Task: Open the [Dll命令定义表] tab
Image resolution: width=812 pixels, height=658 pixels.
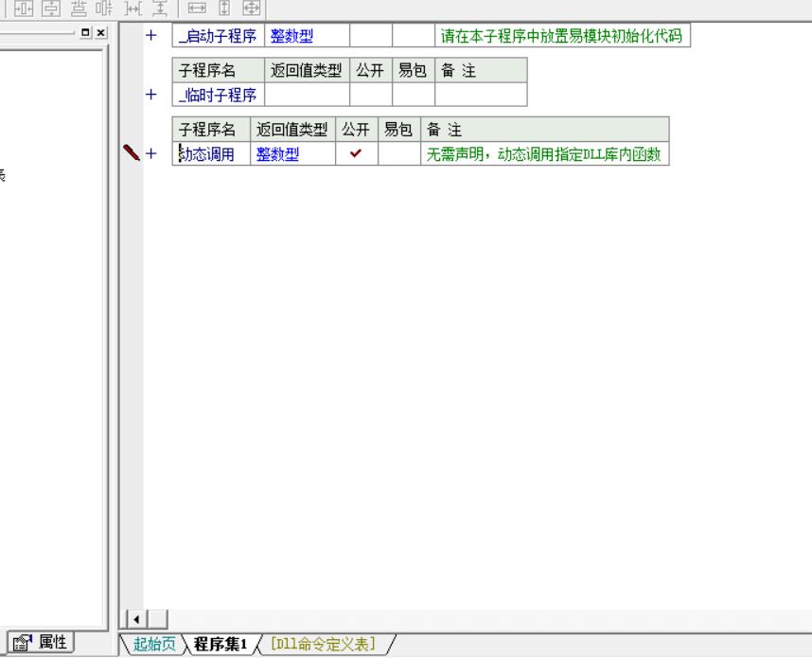Action: pyautogui.click(x=323, y=644)
